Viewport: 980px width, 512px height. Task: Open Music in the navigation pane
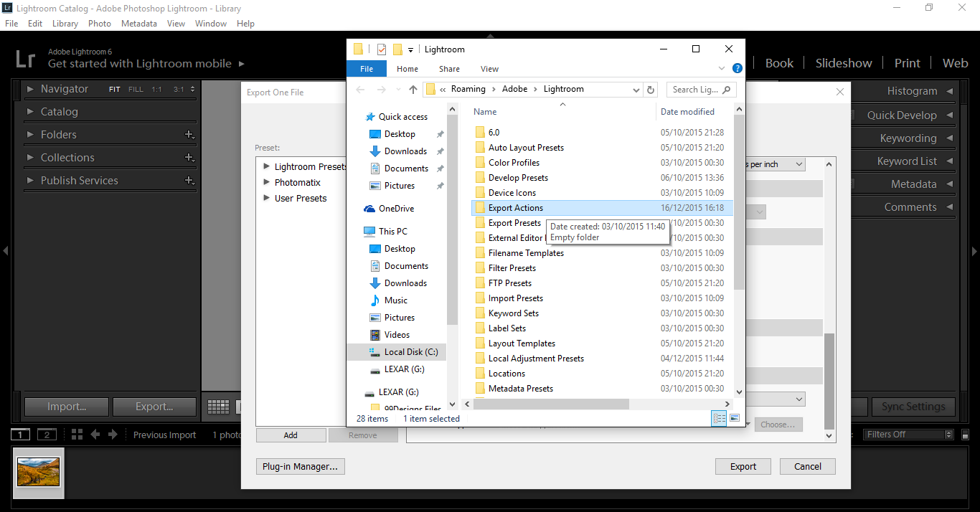[395, 300]
